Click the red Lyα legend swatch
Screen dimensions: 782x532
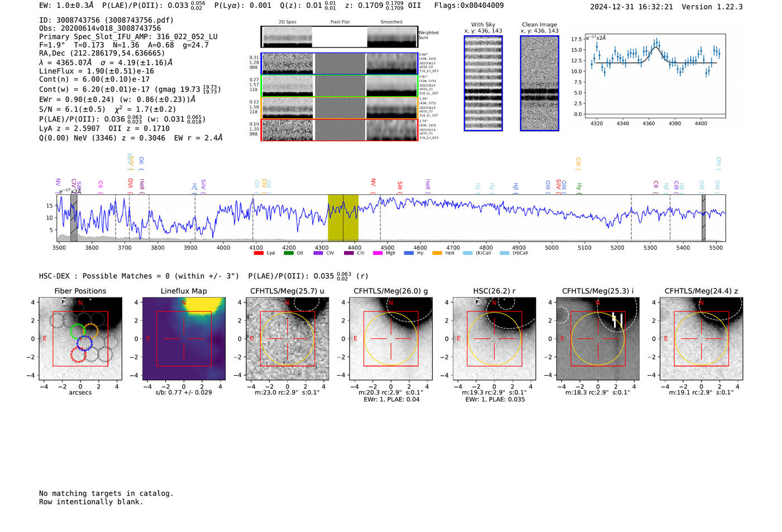(x=258, y=253)
